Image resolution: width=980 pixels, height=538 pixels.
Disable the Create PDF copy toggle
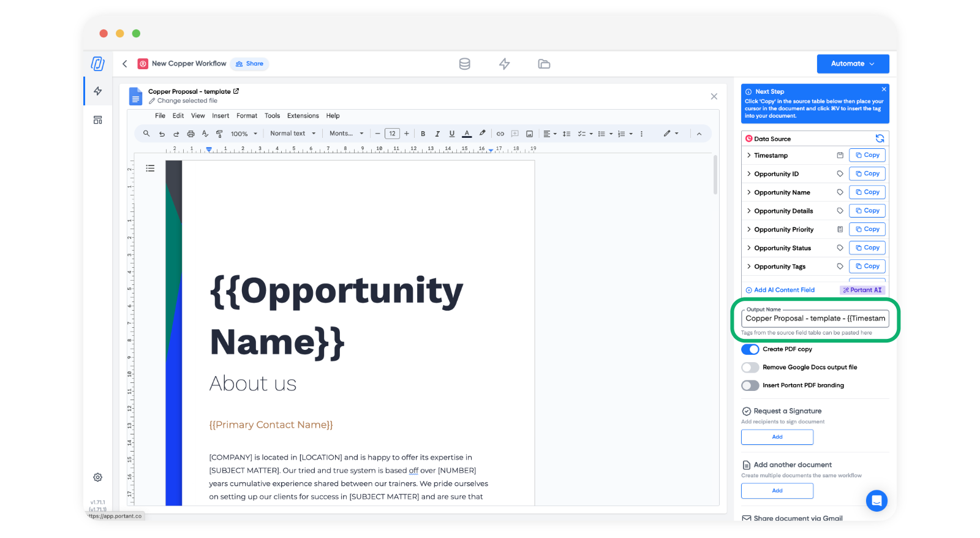pyautogui.click(x=750, y=349)
